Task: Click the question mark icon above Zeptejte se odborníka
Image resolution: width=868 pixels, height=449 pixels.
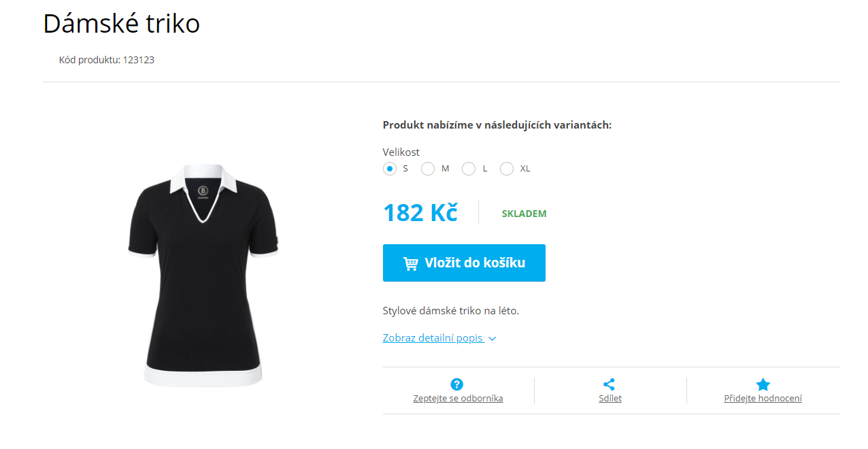Action: click(457, 384)
